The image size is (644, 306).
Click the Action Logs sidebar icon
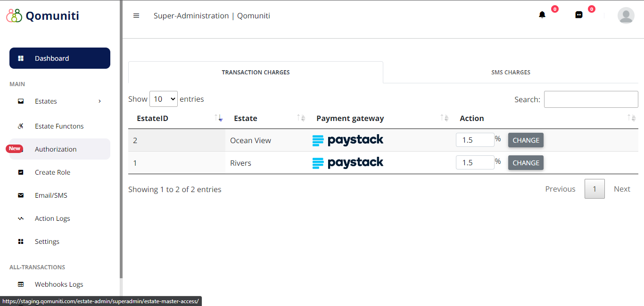pyautogui.click(x=21, y=218)
